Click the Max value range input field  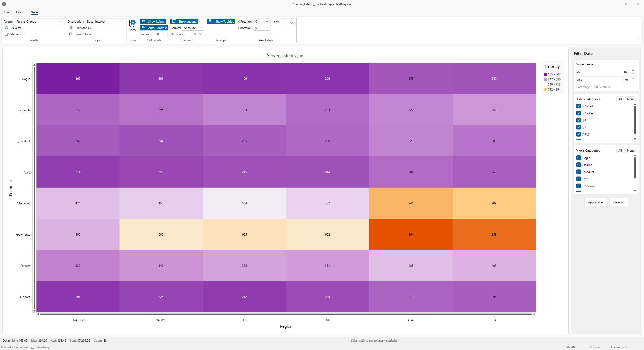(x=609, y=80)
